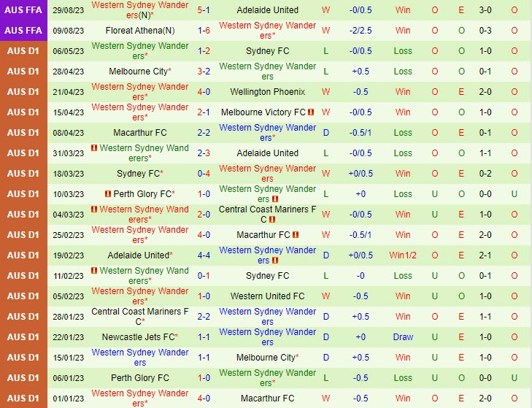Image resolution: width=532 pixels, height=408 pixels.
Task: Open Western United FC team page
Action: pos(267,296)
